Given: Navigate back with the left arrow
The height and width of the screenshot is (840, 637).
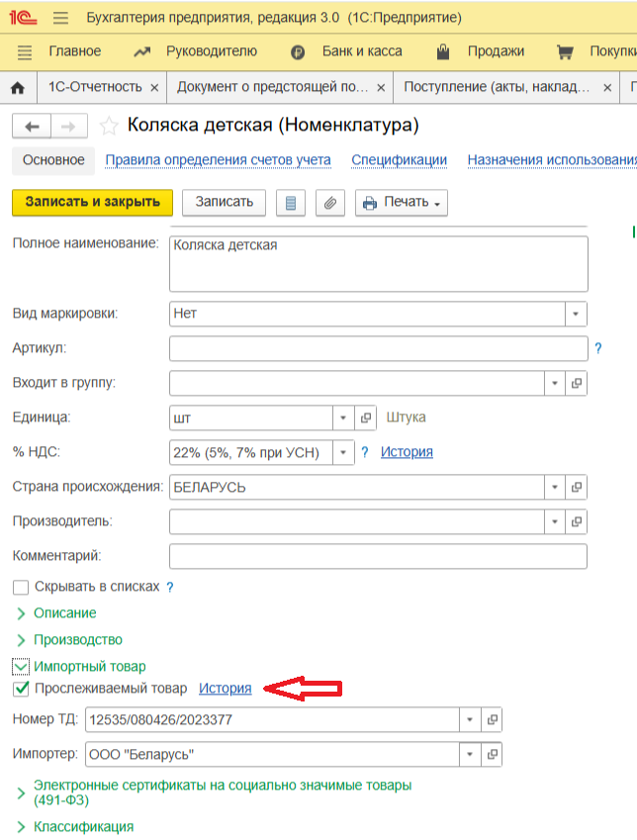Looking at the screenshot, I should pyautogui.click(x=32, y=127).
